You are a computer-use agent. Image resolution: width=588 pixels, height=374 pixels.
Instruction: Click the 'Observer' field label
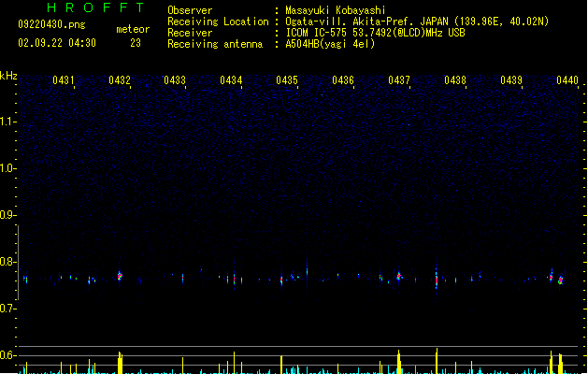(x=190, y=10)
